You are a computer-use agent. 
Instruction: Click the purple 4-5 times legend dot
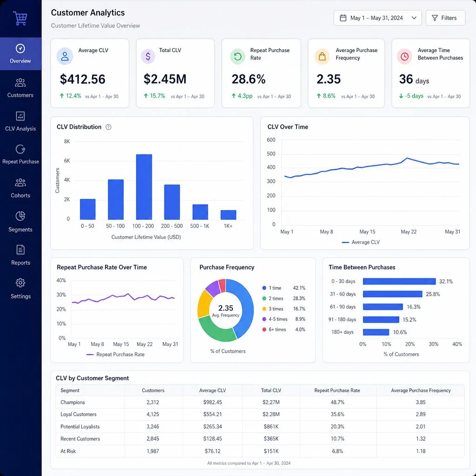pyautogui.click(x=264, y=319)
